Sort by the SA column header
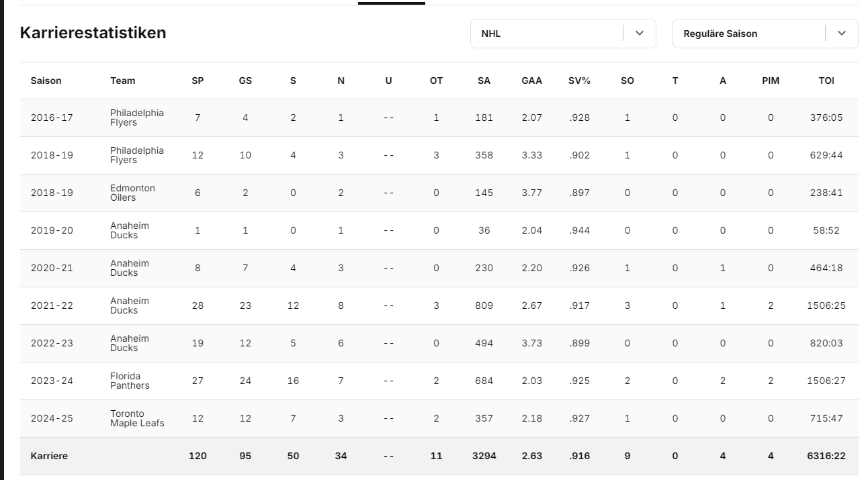 click(484, 81)
